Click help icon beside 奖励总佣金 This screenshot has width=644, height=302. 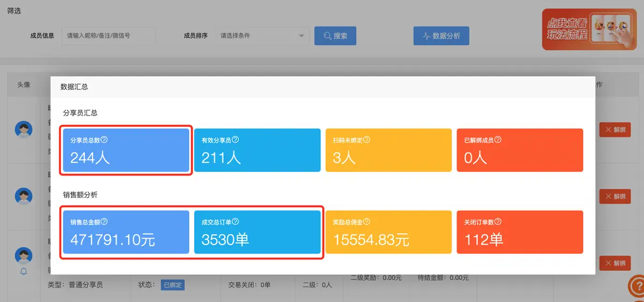(367, 221)
